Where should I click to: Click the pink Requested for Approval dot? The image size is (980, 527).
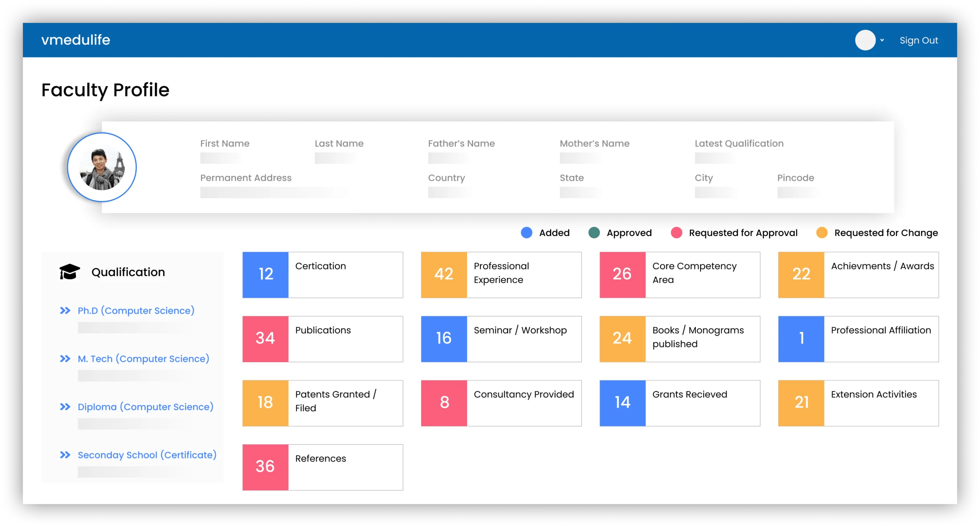[x=676, y=233]
